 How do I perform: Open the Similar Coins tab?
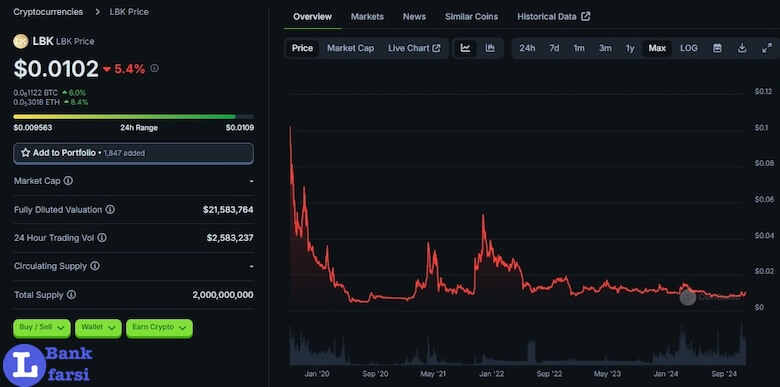click(x=471, y=16)
